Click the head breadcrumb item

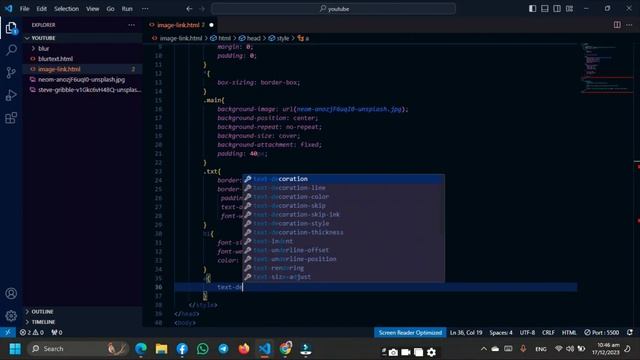point(250,38)
